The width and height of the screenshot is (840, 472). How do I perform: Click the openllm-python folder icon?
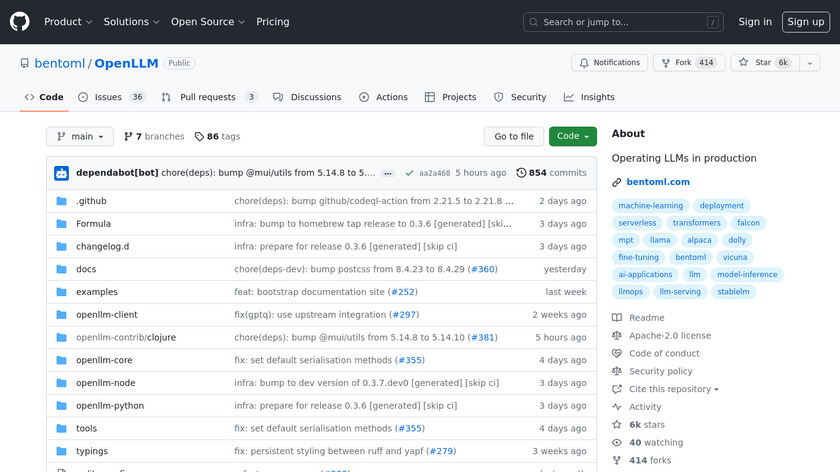pos(62,406)
